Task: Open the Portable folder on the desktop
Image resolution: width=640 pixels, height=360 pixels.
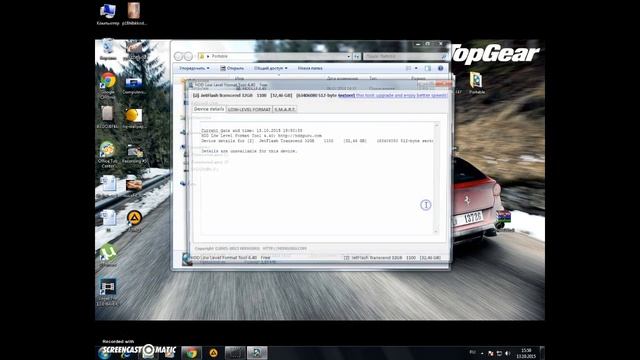Action: [x=476, y=83]
